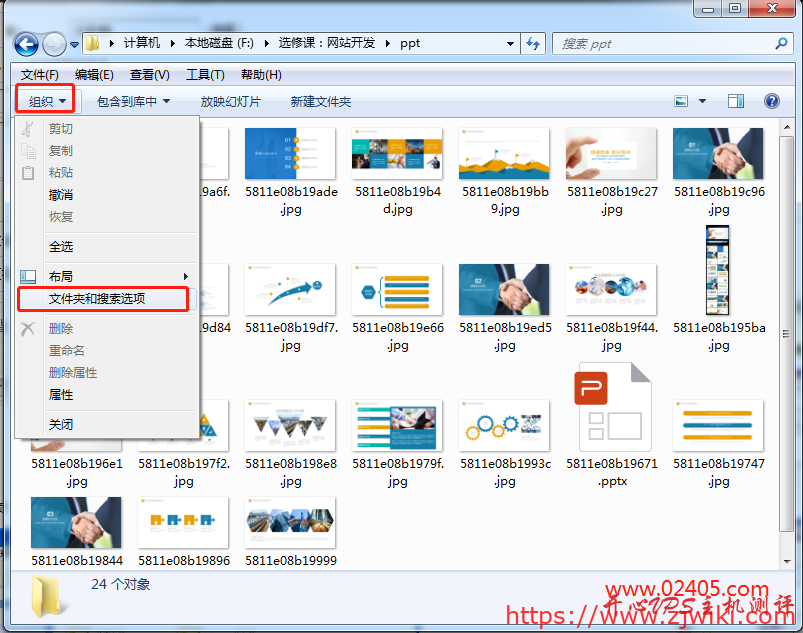Click the forward navigation arrow

[55, 43]
